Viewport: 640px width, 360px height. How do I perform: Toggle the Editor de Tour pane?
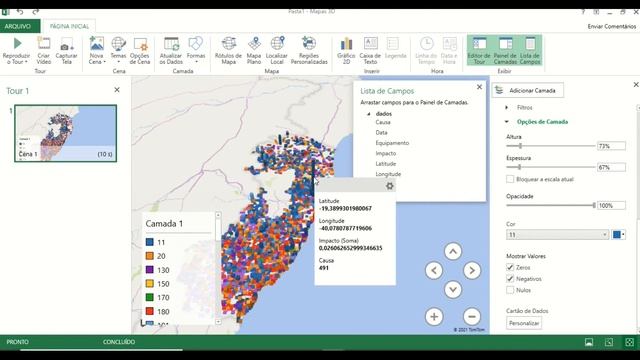(479, 51)
